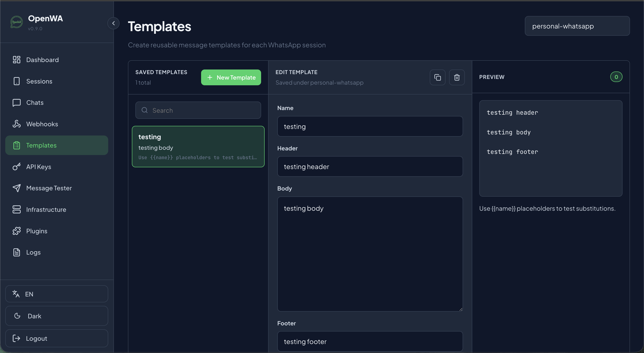Click the Infrastructure server icon
Screen dimensions: 644x353
pyautogui.click(x=16, y=209)
